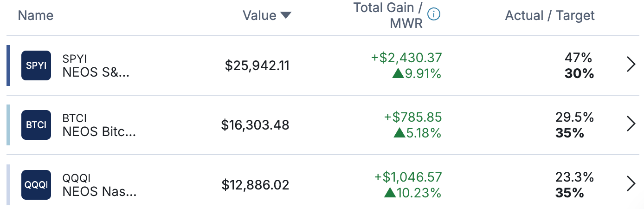Expand the QQQI row chevron
Image resolution: width=644 pixels, height=209 pixels.
(631, 183)
